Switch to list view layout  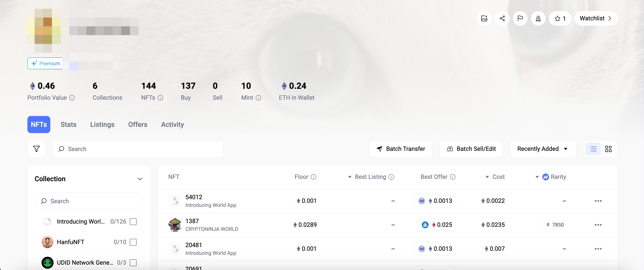pyautogui.click(x=593, y=149)
